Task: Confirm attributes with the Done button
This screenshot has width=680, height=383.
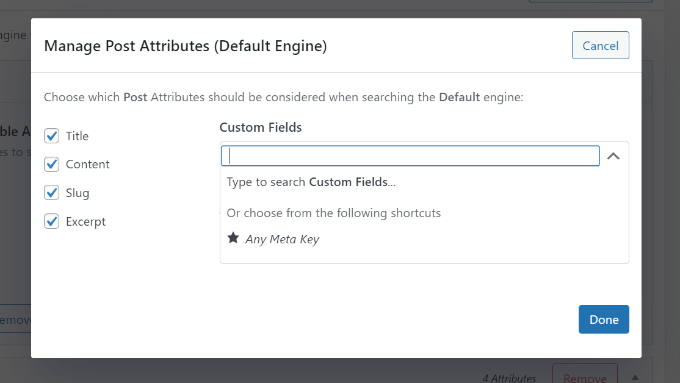Action: 604,319
